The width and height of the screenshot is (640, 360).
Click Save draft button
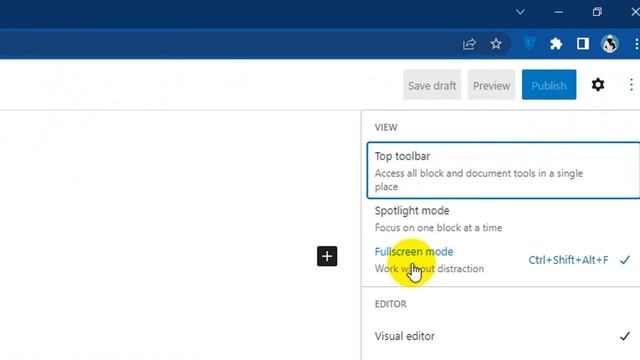click(x=432, y=85)
